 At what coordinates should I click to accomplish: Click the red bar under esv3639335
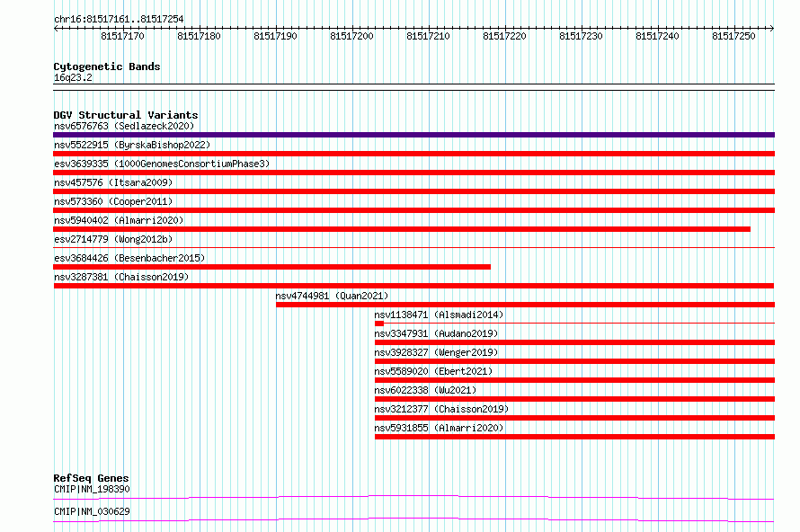coord(413,173)
